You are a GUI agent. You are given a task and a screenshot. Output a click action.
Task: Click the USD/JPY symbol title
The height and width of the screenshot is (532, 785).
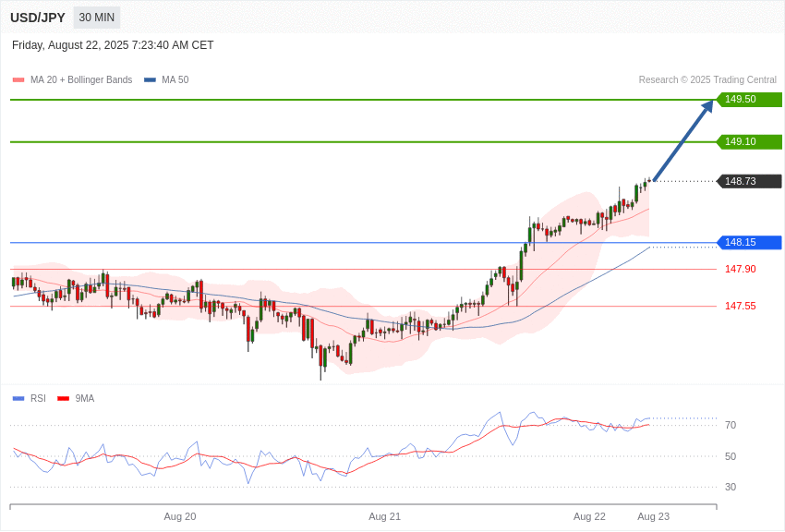[x=38, y=18]
